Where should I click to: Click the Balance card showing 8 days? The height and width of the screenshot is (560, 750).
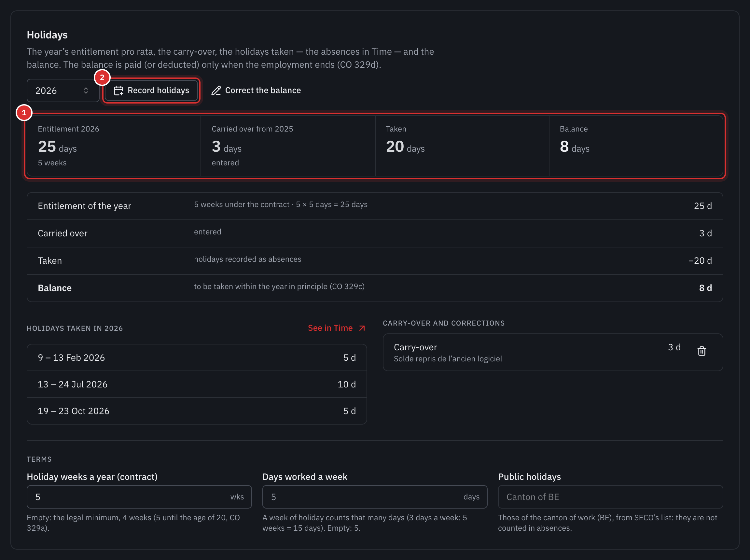pos(636,146)
